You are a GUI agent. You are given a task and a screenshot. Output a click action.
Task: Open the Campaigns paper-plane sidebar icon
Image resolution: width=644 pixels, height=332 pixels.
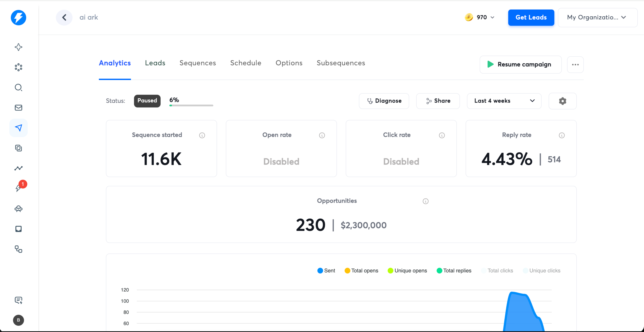[18, 128]
